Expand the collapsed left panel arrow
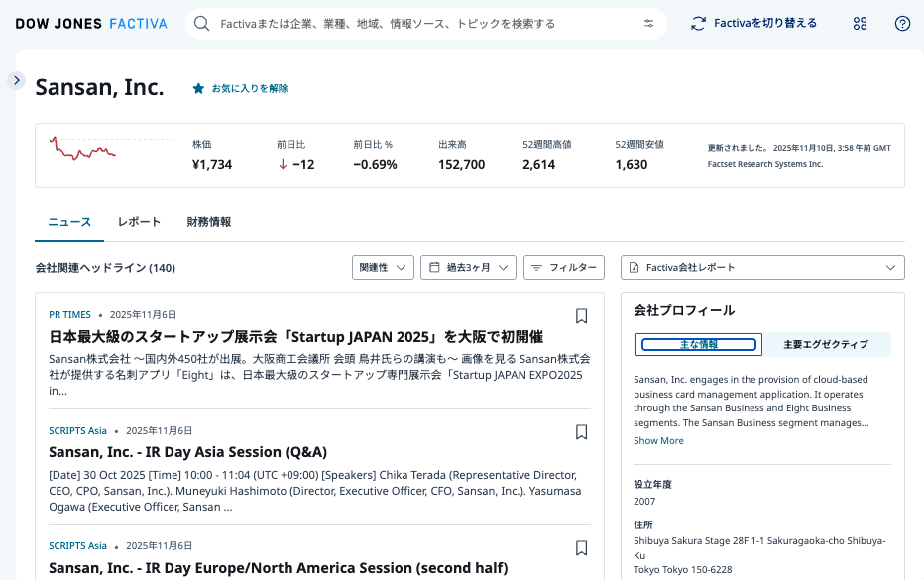924x580 pixels. coord(16,80)
